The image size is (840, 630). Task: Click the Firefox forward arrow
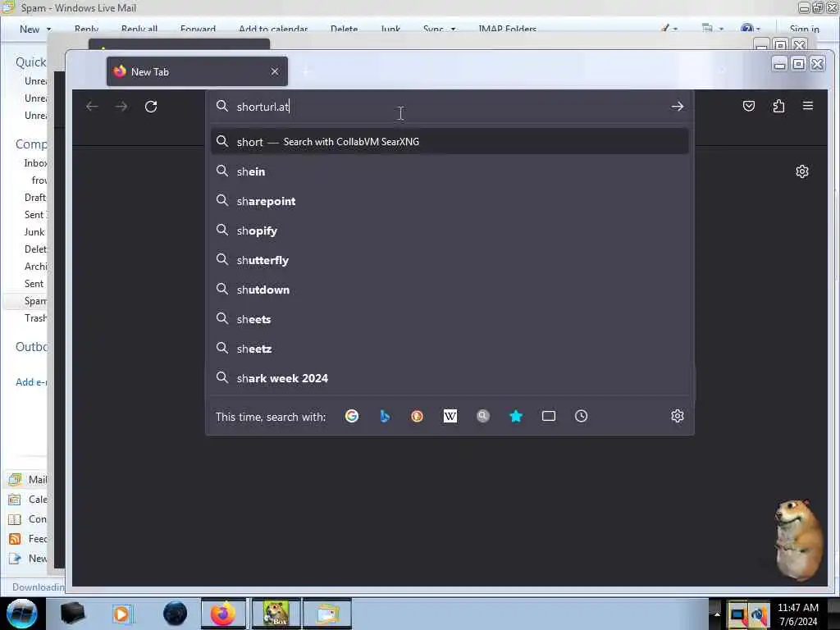pos(121,107)
